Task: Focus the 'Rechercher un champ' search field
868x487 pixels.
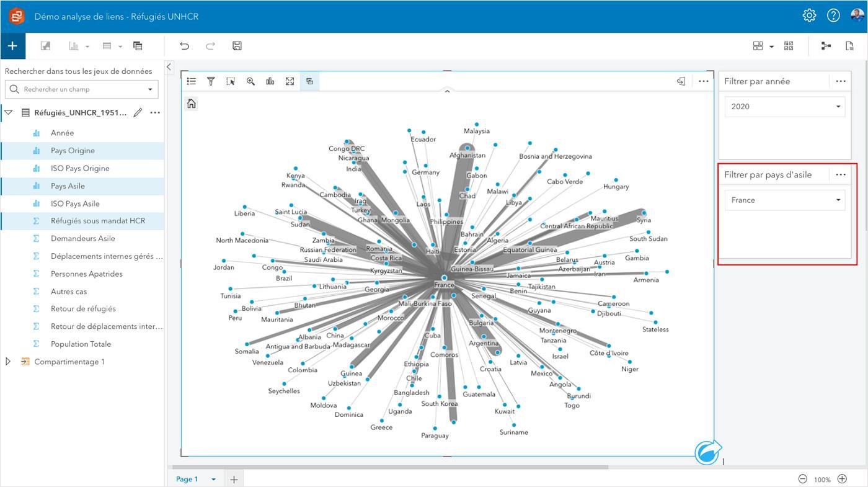Action: pyautogui.click(x=81, y=89)
